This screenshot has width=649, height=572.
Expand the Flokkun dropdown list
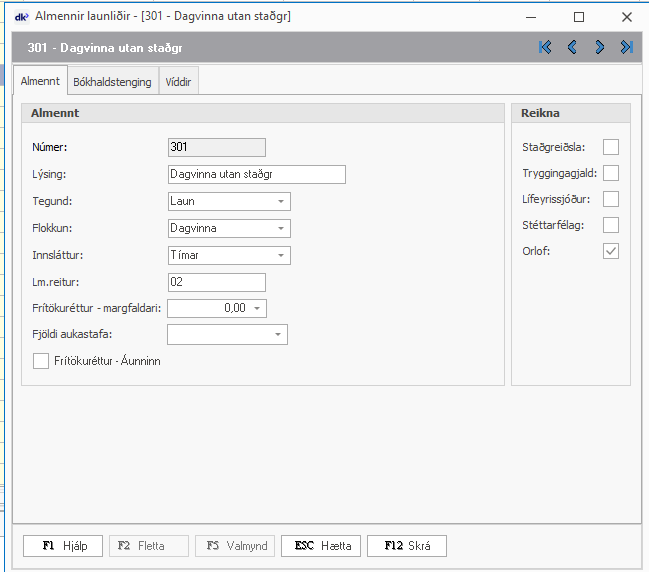pyautogui.click(x=281, y=228)
